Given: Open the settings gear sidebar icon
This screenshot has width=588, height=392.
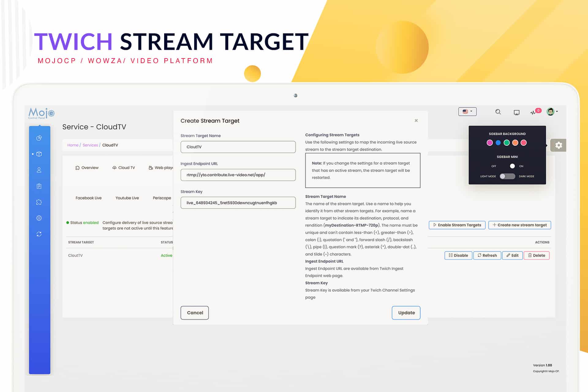Looking at the screenshot, I should (39, 218).
